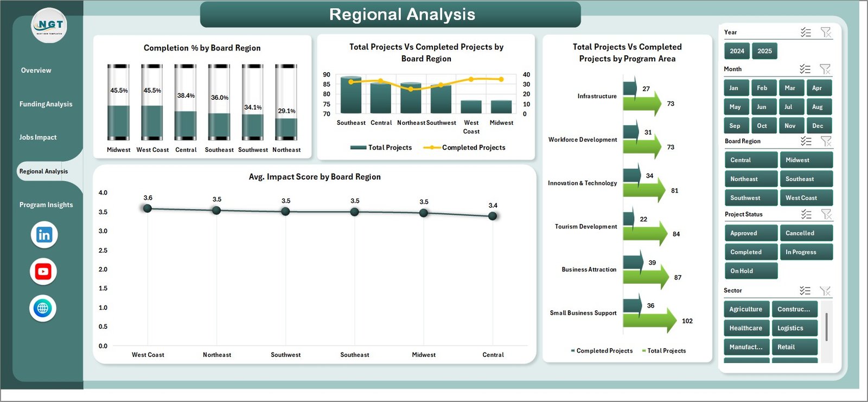The image size is (868, 402).
Task: Filter Project Status by Completed
Action: 751,252
